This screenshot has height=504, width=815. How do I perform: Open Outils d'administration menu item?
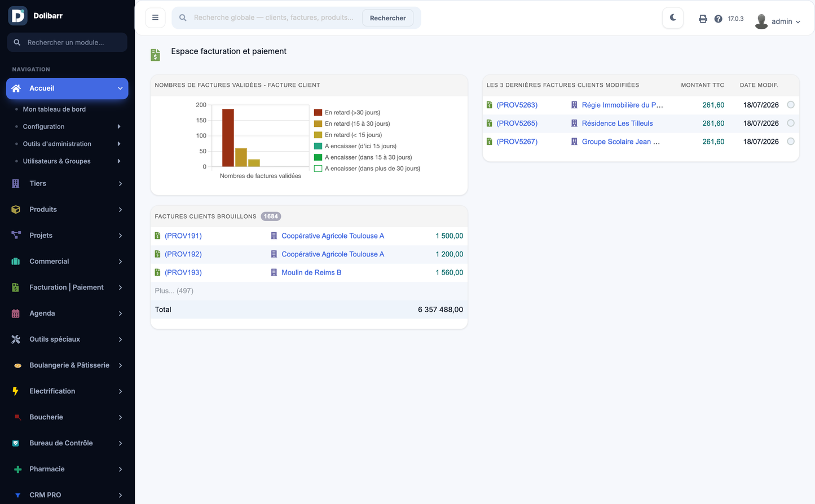[57, 144]
